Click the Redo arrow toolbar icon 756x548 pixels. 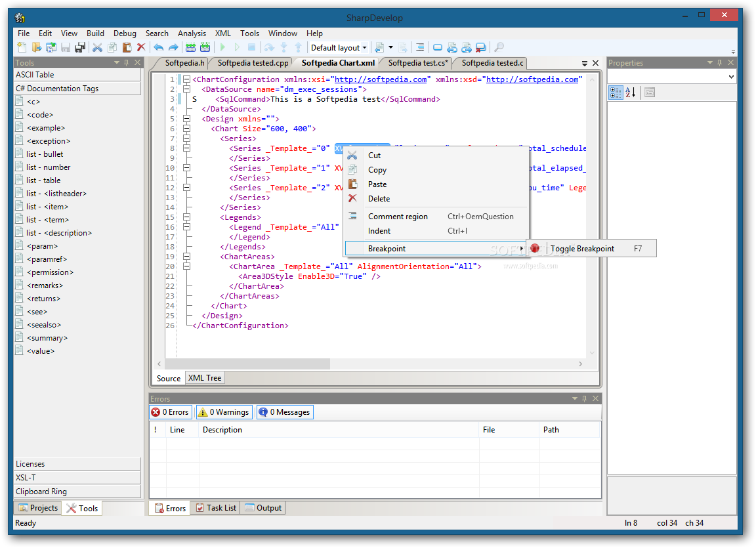click(x=173, y=47)
